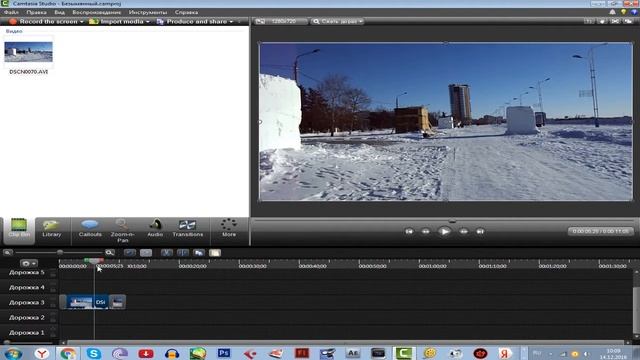Click the undo button on timeline toolbar
This screenshot has height=360, width=640.
coord(130,253)
